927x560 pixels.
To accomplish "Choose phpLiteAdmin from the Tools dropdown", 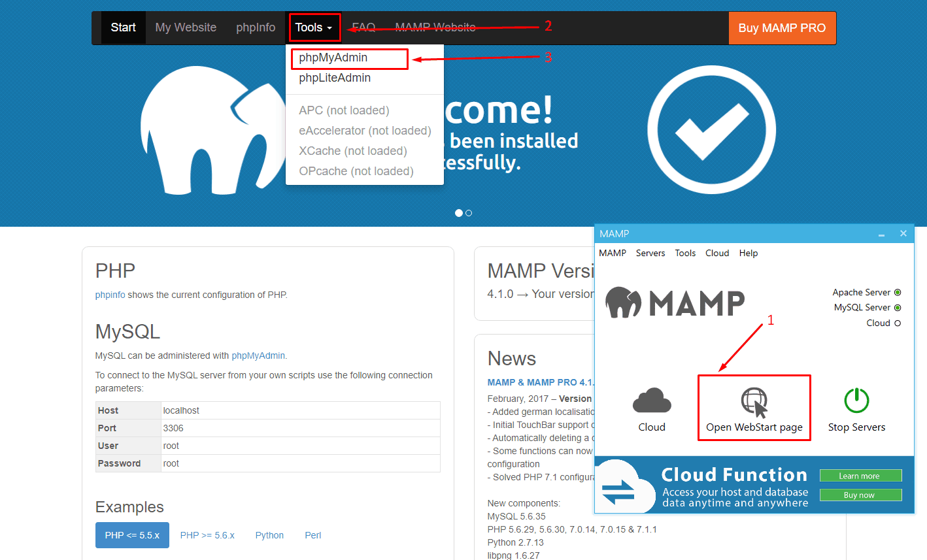I will pyautogui.click(x=335, y=78).
